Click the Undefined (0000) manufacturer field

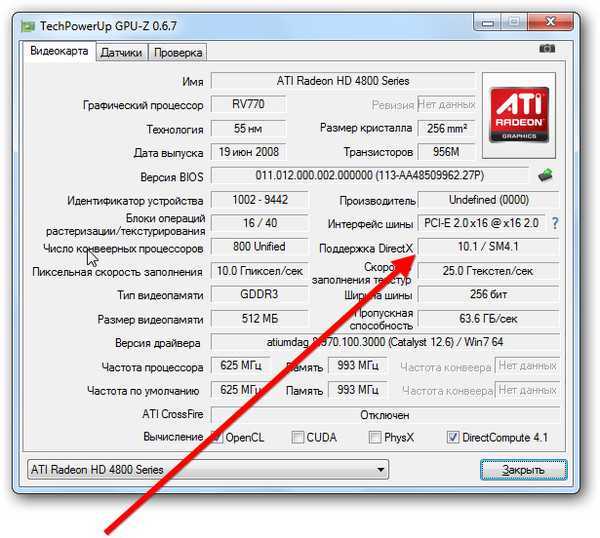tap(489, 200)
